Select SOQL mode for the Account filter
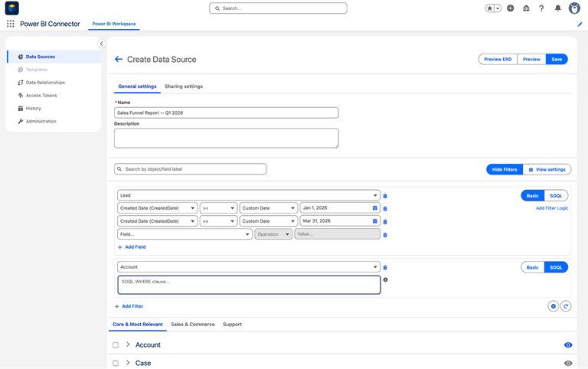 point(556,267)
